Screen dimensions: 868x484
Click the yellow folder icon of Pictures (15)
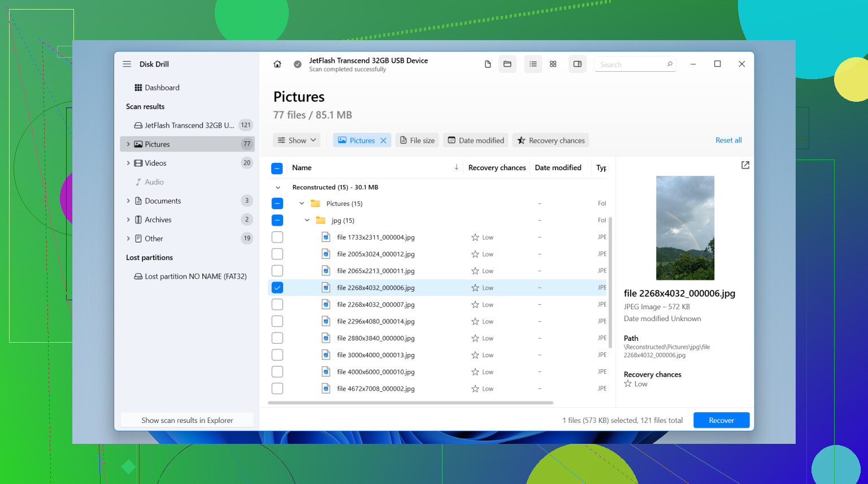click(315, 204)
